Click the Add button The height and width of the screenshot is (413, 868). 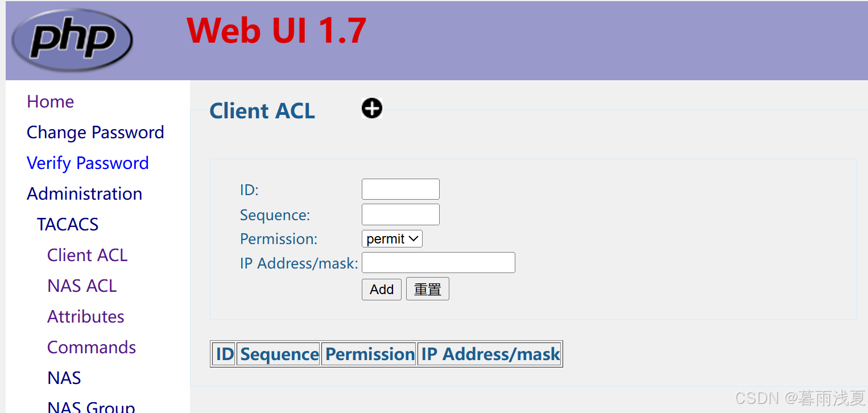click(x=382, y=289)
